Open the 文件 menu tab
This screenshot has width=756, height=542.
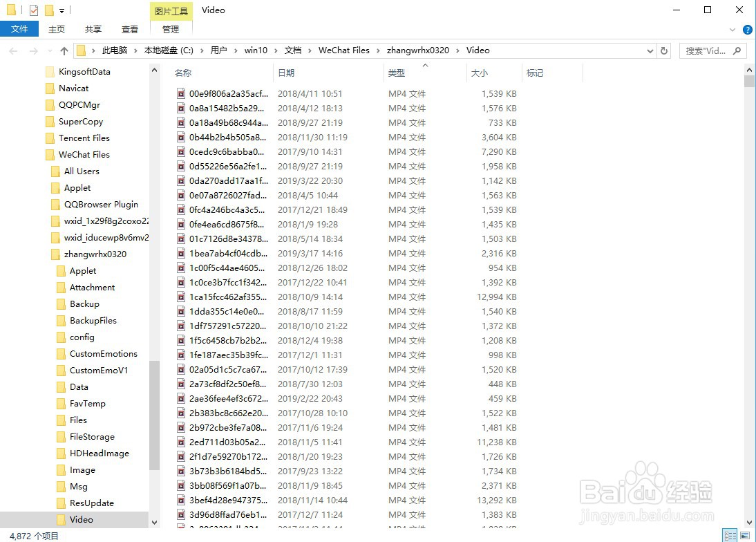pos(19,29)
